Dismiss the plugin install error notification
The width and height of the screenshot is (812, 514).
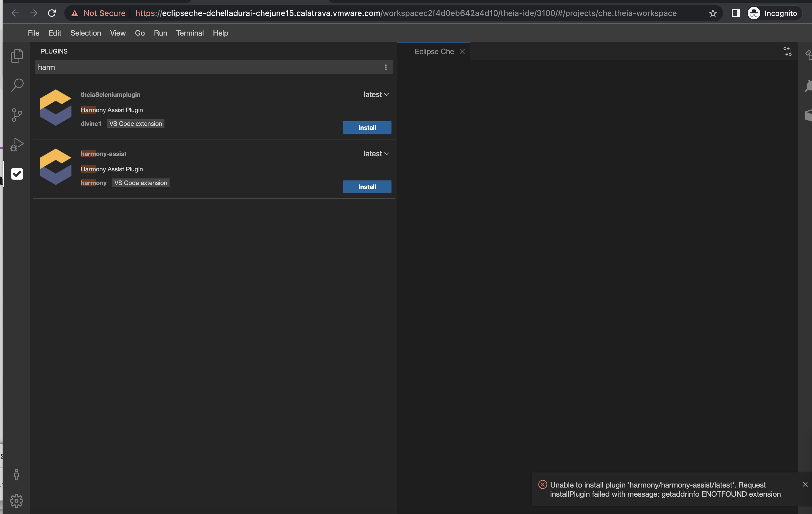805,484
